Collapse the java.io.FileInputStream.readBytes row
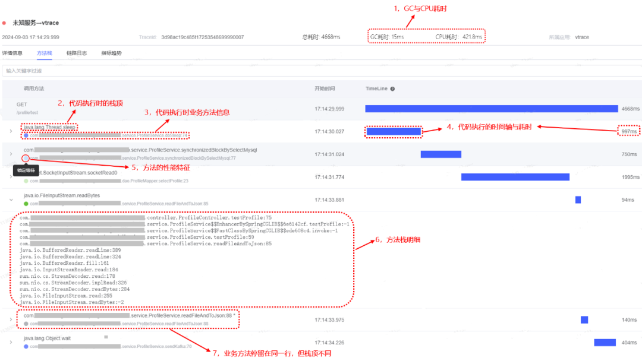This screenshot has height=364, width=642. tap(11, 200)
